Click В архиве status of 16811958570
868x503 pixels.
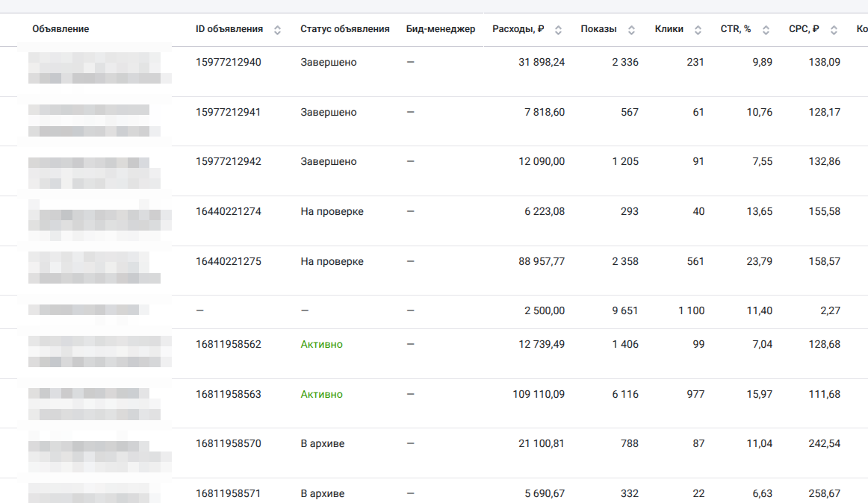click(322, 444)
